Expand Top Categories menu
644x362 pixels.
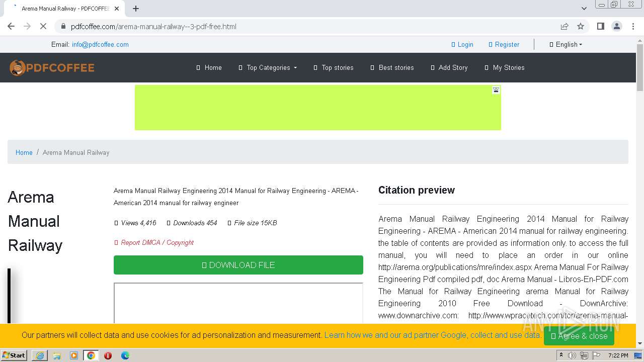(x=268, y=67)
